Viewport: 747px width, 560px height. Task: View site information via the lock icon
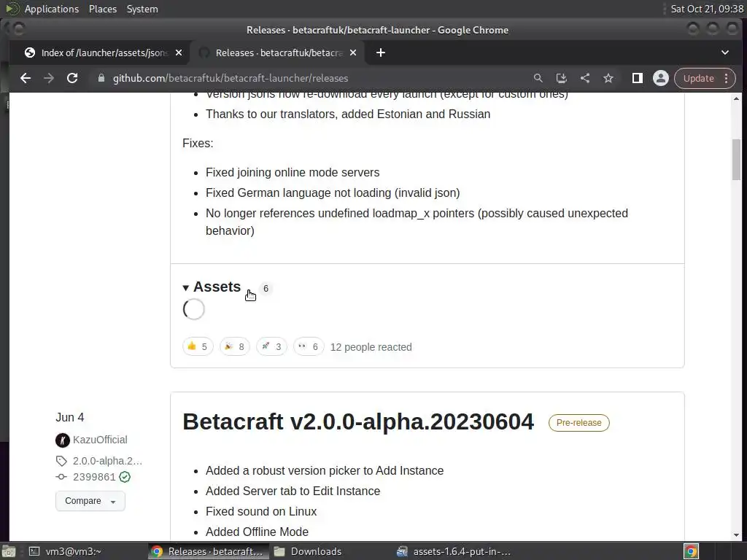tap(101, 78)
